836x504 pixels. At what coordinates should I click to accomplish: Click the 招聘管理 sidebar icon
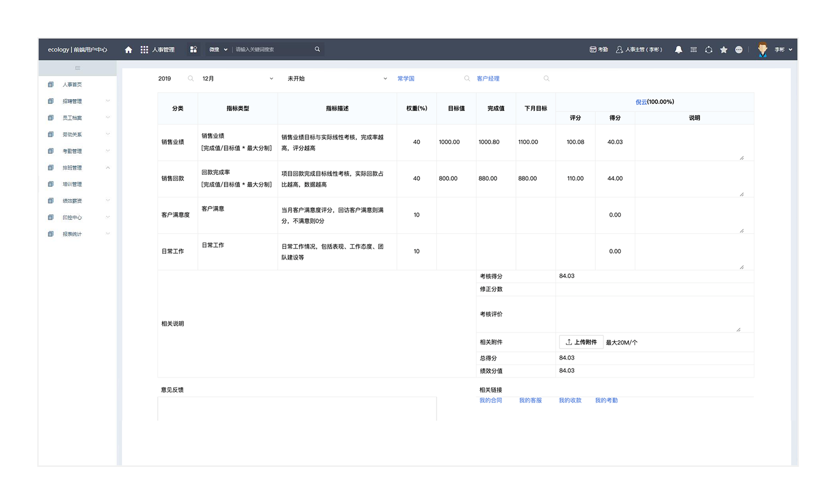51,101
